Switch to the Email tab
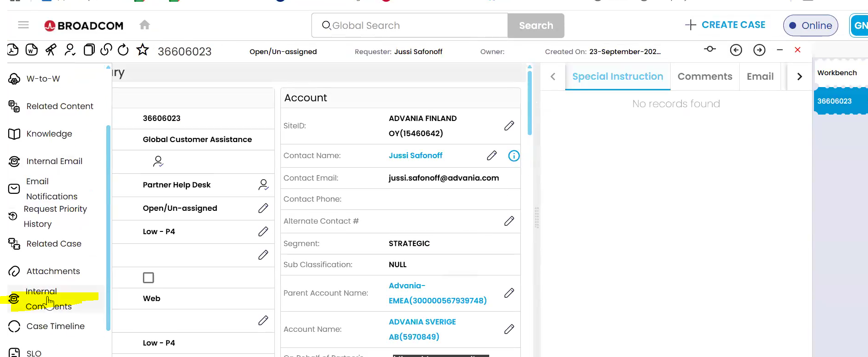868x357 pixels. (x=760, y=77)
